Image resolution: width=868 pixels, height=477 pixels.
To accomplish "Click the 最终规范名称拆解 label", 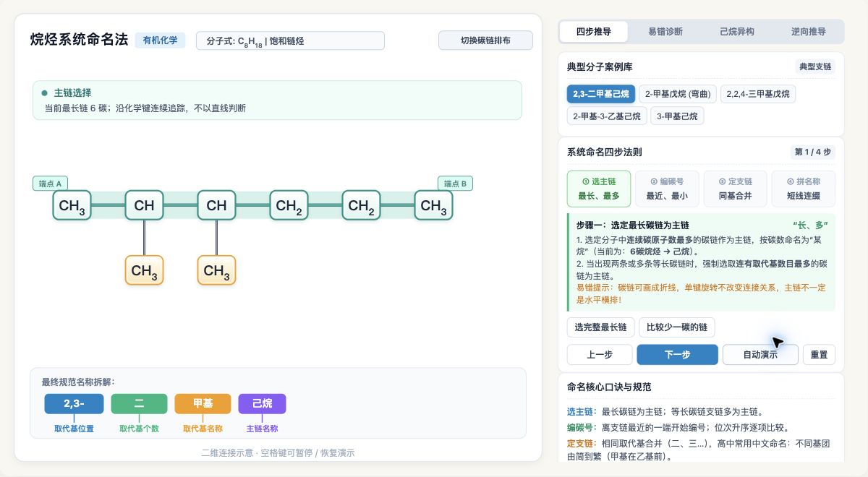I will pyautogui.click(x=78, y=382).
